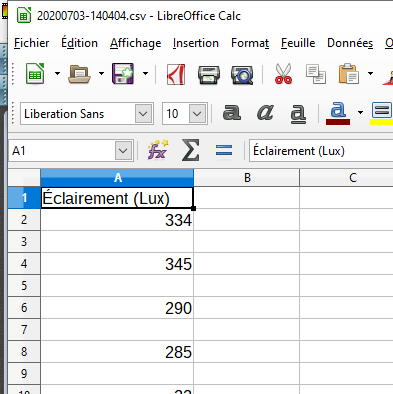
Task: Open the Function Wizard icon
Action: click(158, 150)
